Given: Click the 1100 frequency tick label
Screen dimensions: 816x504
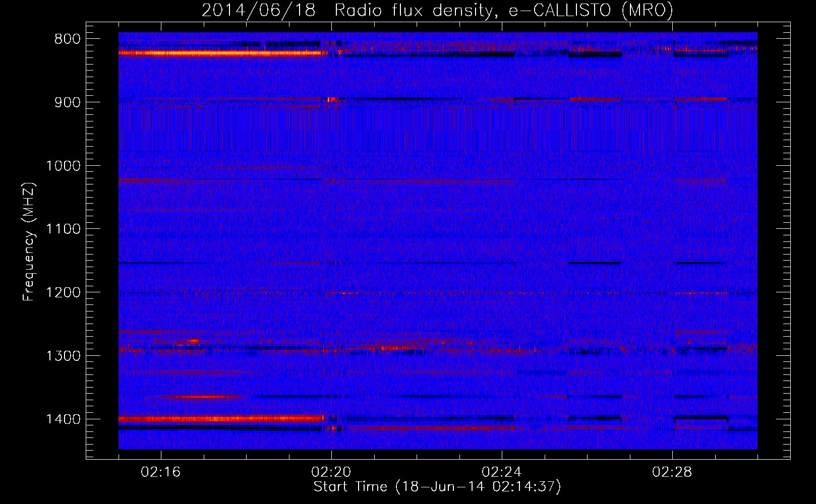Looking at the screenshot, I should [x=63, y=229].
